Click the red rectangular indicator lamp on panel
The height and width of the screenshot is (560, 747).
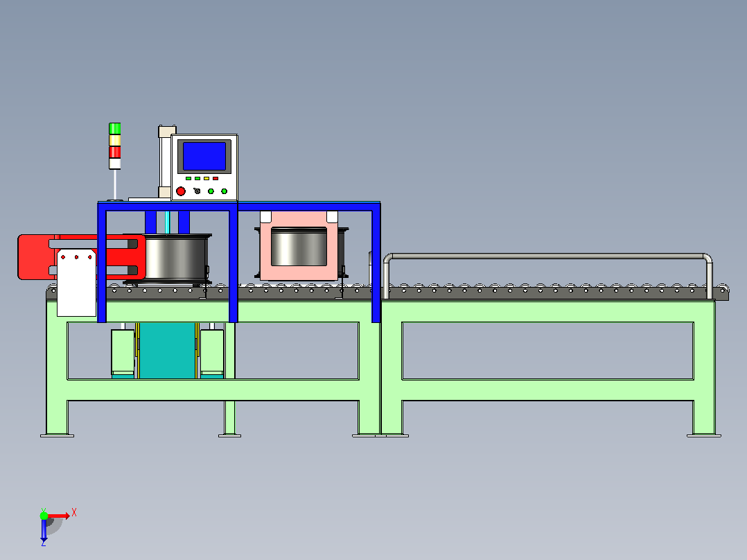[216, 179]
